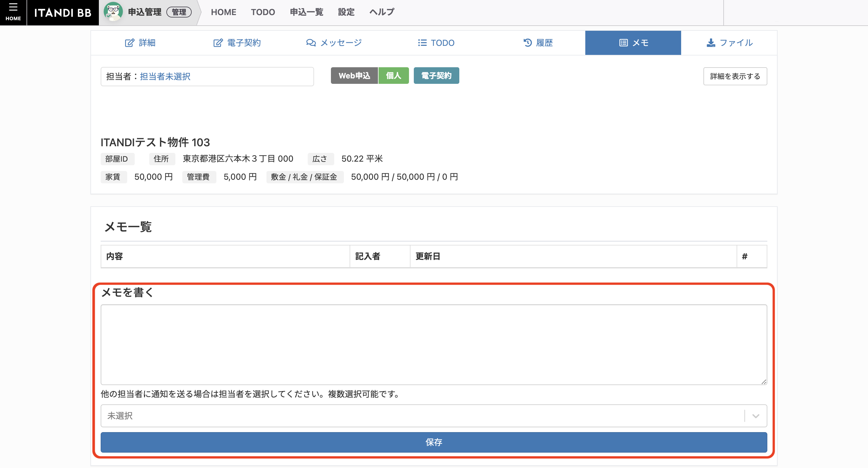Open 申込一覧 in the top navigation

[x=306, y=12]
